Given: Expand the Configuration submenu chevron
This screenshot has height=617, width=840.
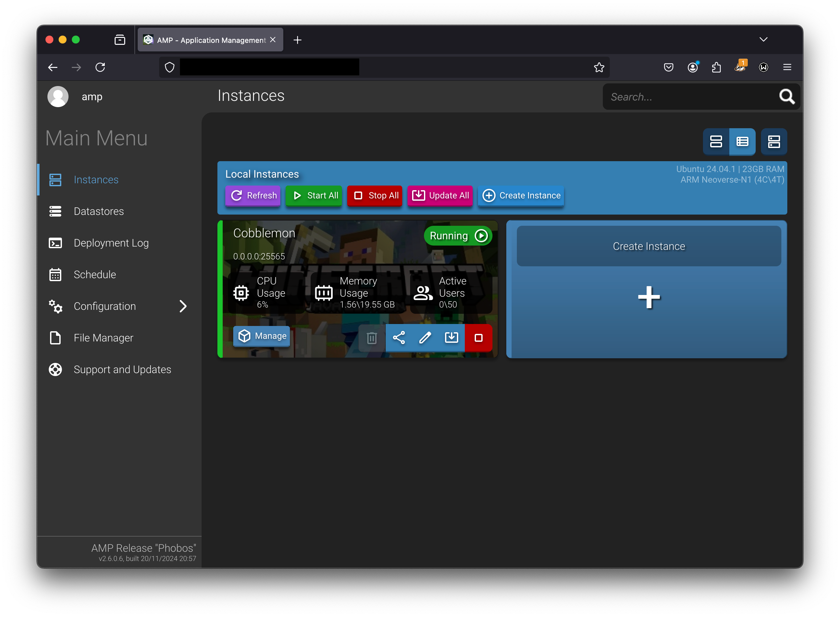Looking at the screenshot, I should [183, 306].
